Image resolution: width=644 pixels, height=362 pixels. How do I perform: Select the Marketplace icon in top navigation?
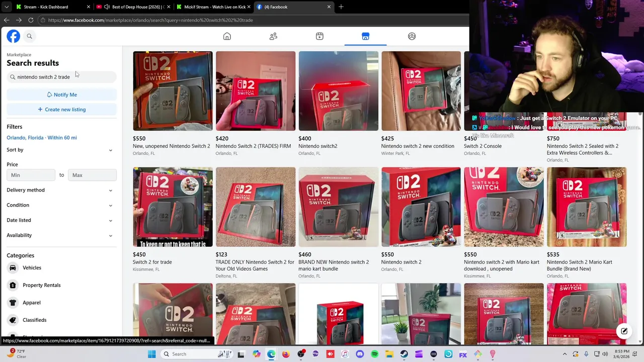(365, 36)
